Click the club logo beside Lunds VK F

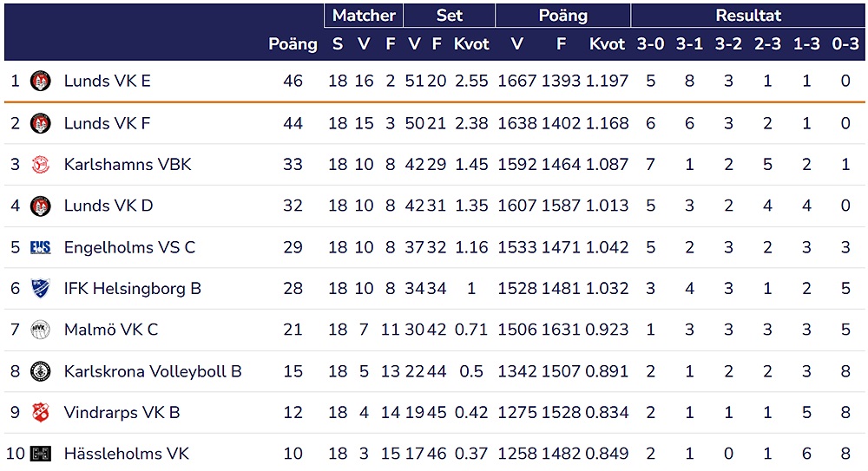[40, 123]
